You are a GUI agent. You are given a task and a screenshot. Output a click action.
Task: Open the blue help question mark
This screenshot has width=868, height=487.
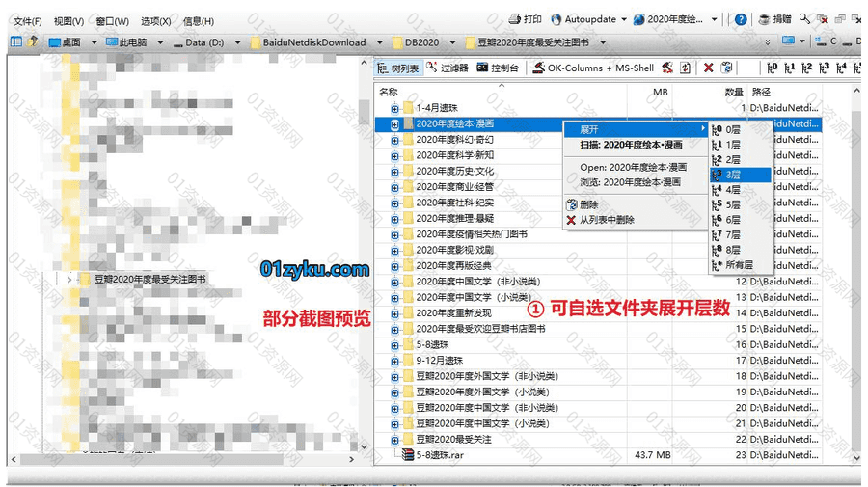tap(741, 19)
